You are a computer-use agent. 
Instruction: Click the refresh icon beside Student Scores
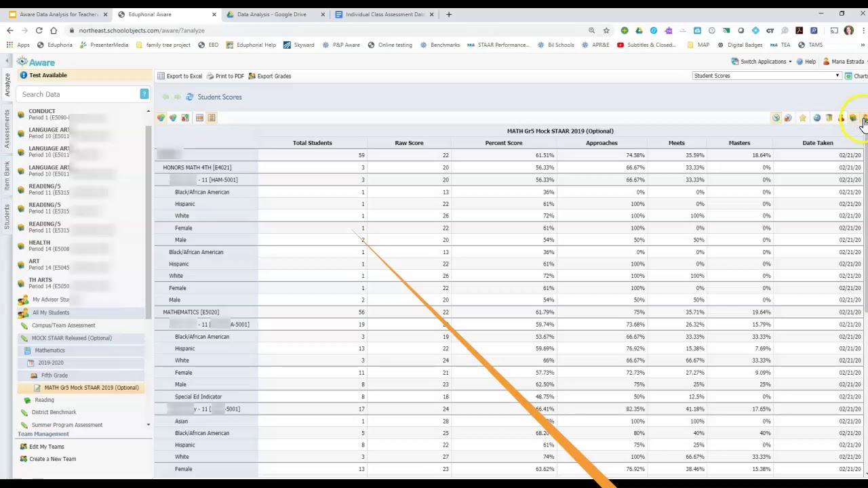189,97
